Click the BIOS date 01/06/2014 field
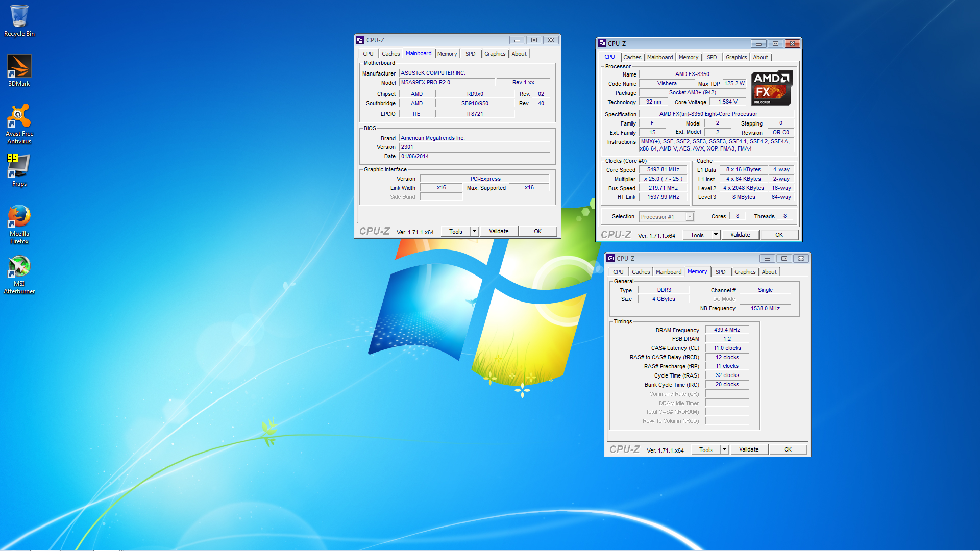The width and height of the screenshot is (980, 551). tap(475, 156)
